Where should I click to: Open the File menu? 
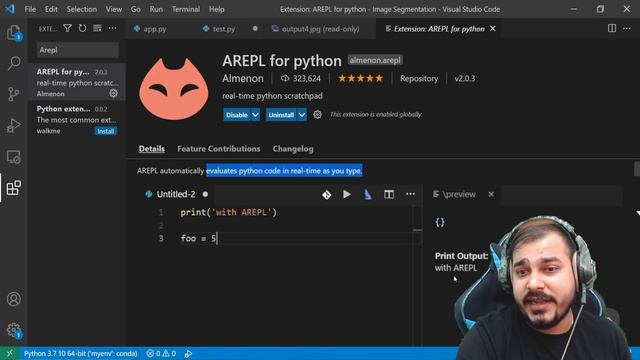point(30,9)
